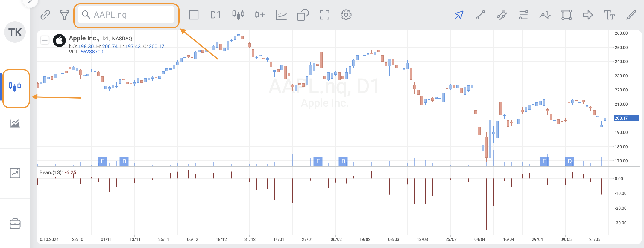This screenshot has height=248, width=644.
Task: Select the arrow drawing tool
Action: coord(588,15)
